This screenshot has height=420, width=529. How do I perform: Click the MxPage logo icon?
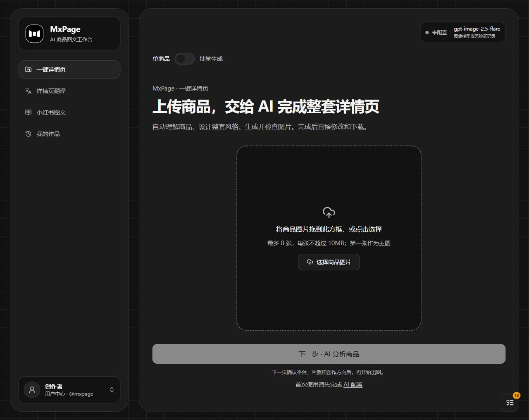(34, 33)
